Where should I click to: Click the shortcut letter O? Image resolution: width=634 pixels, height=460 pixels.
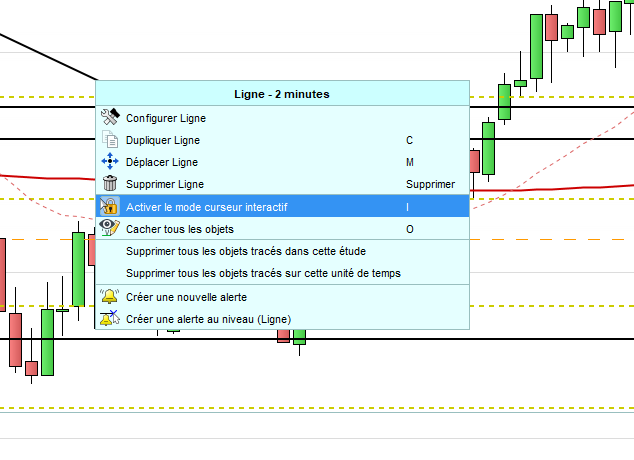pyautogui.click(x=410, y=229)
